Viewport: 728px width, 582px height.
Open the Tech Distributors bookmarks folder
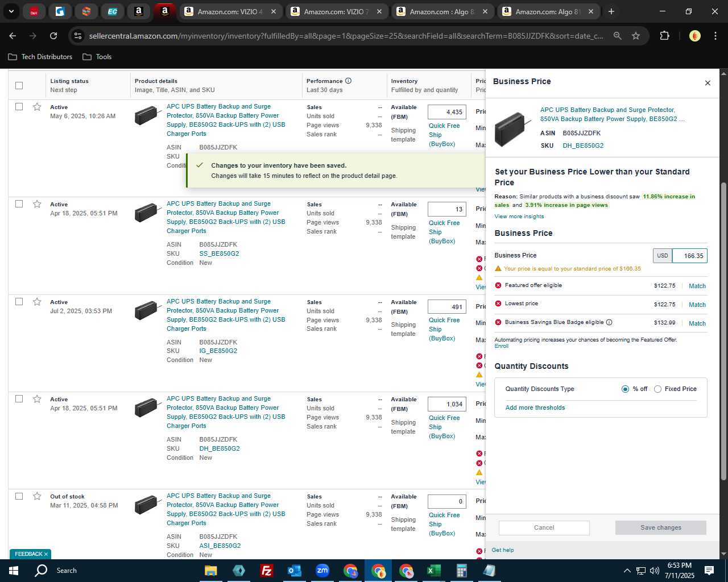40,57
